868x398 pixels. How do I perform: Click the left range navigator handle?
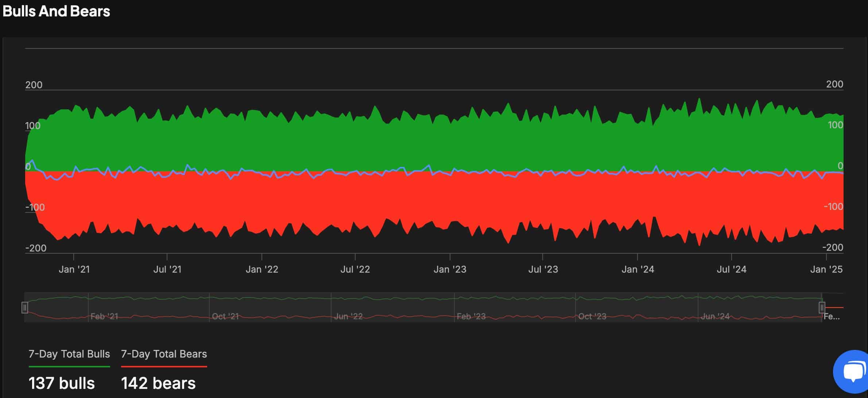(25, 308)
